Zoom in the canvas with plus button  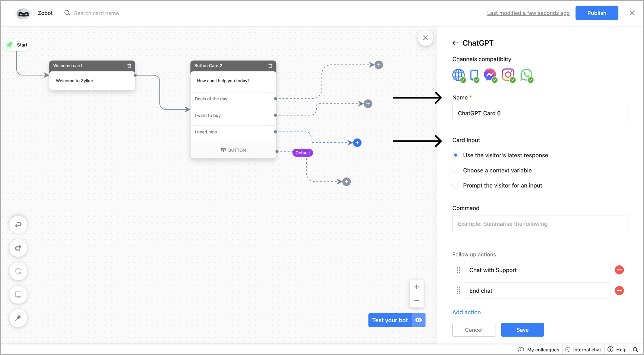(x=417, y=287)
